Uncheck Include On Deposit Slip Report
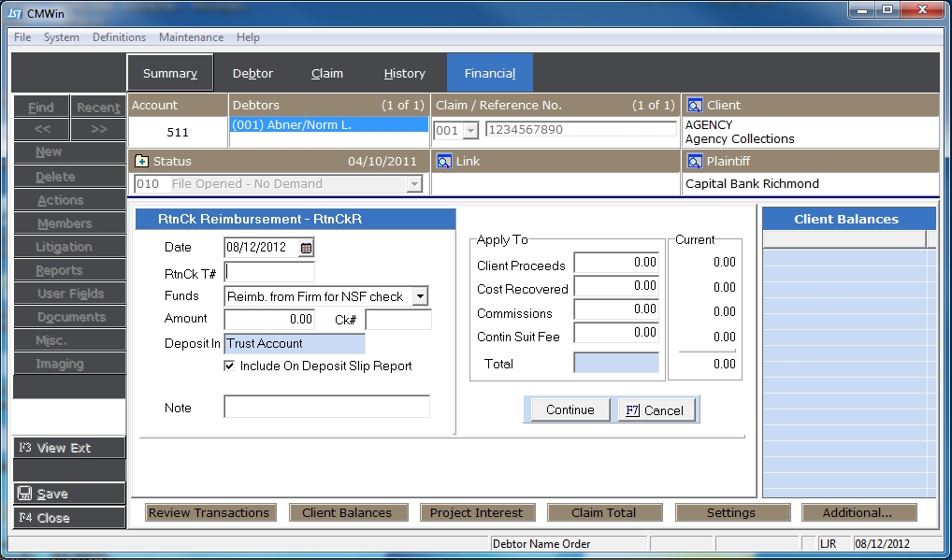 (229, 366)
